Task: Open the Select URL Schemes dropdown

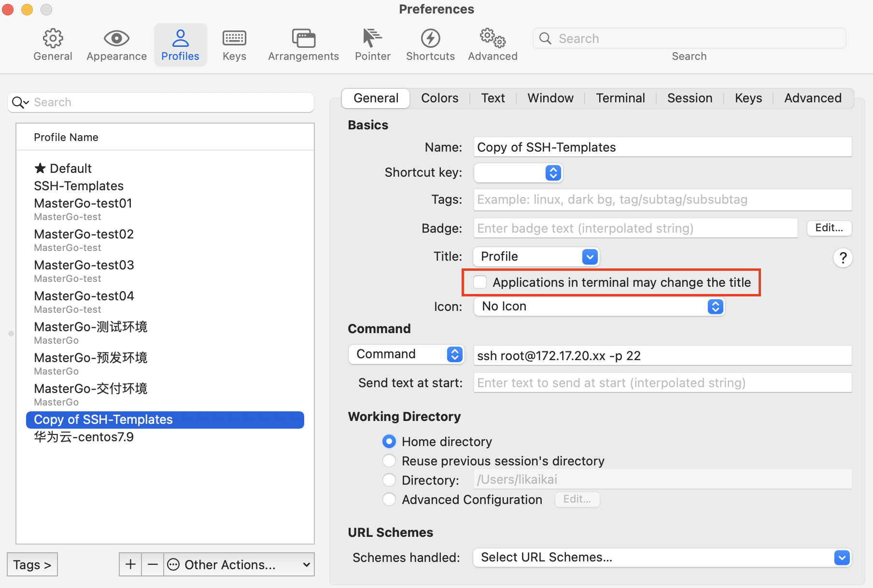Action: tap(662, 558)
